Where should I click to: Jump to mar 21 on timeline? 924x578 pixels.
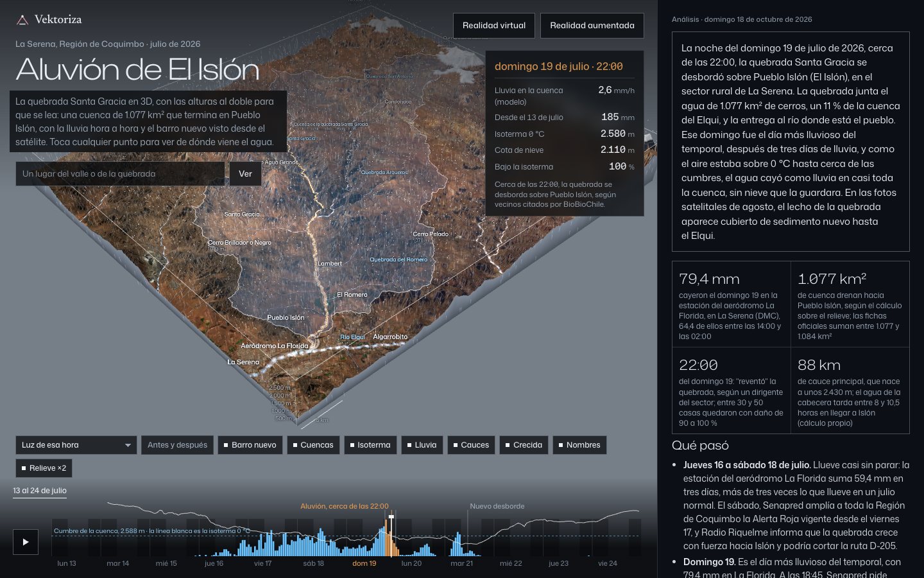tap(462, 563)
